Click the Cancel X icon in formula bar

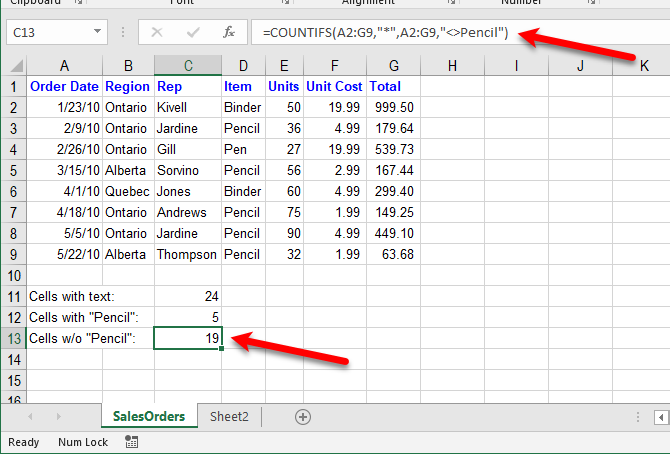[x=156, y=33]
